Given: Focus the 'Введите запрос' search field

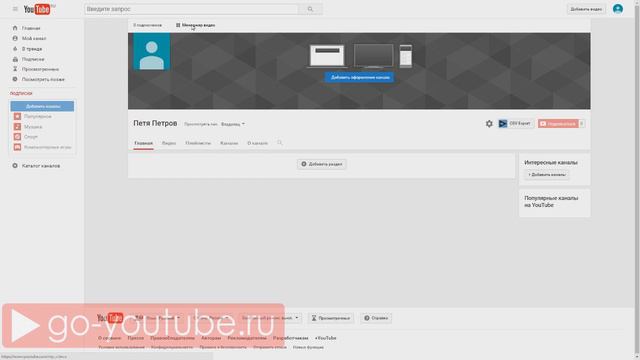Looking at the screenshot, I should [x=191, y=9].
